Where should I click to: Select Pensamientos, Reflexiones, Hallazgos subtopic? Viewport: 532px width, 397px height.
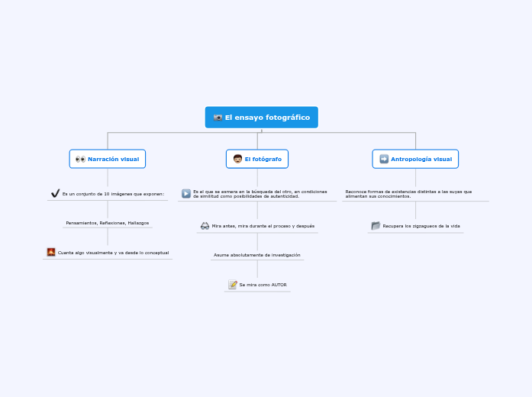pos(108,223)
